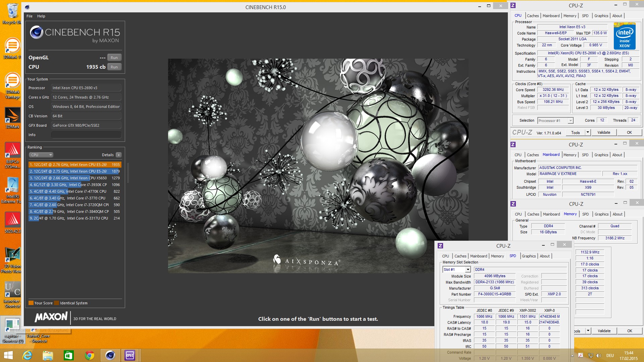
Task: Open the launcher Shortcut desktop icon
Action: [12, 295]
